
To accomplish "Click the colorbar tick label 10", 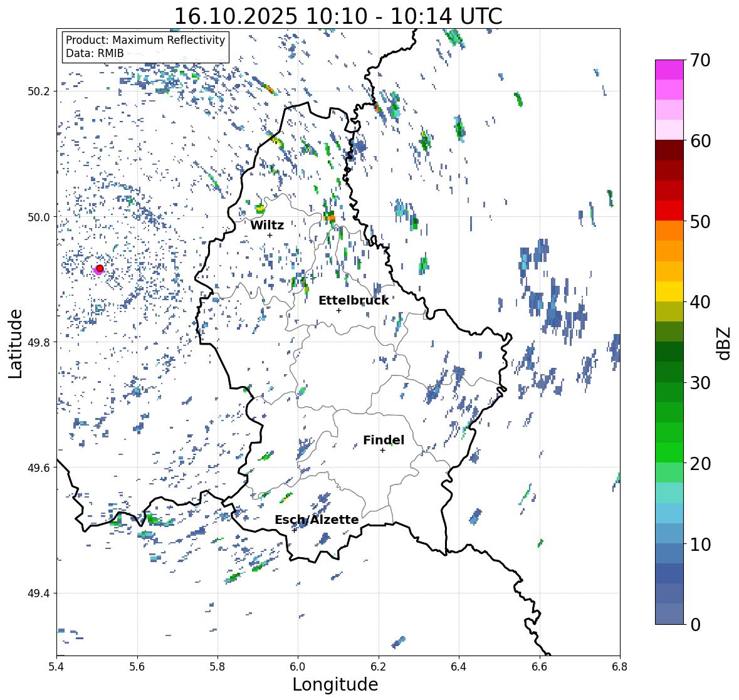I will 700,544.
